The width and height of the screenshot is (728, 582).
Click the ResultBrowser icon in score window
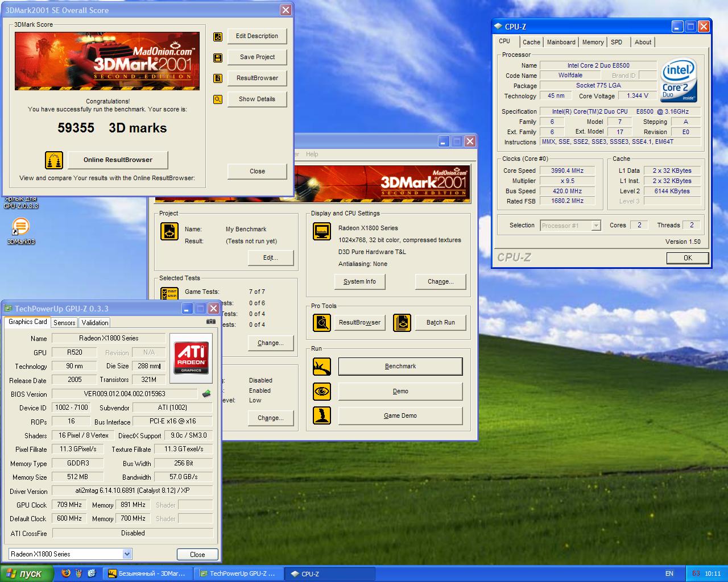217,78
